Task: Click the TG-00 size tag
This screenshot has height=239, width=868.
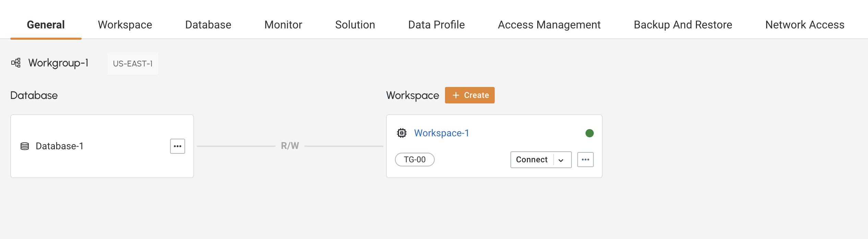Action: tap(415, 160)
